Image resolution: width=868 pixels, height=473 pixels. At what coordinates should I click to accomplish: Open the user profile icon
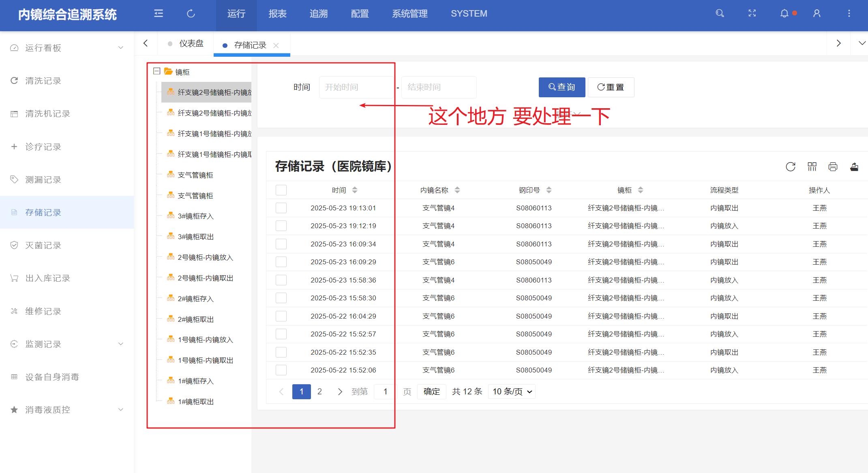(817, 13)
